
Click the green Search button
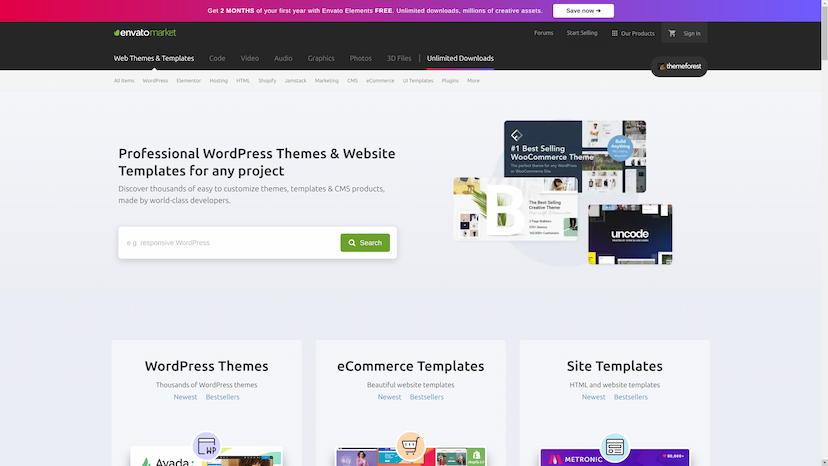pos(365,243)
